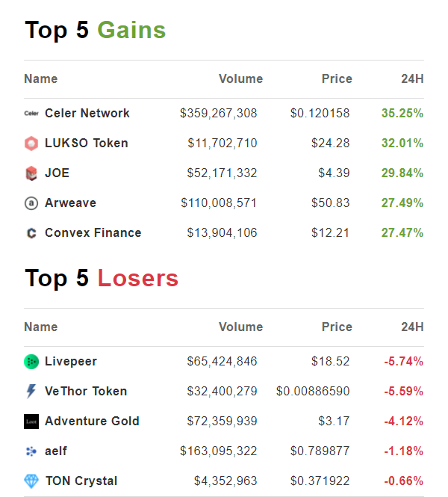Sort losers by Name column header

40,327
